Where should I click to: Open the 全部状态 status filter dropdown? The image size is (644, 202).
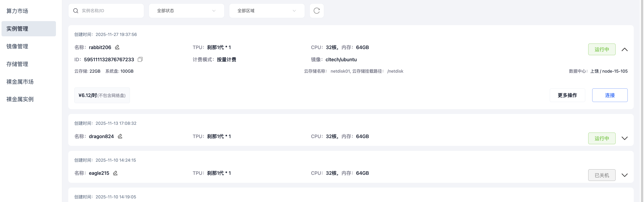point(186,10)
